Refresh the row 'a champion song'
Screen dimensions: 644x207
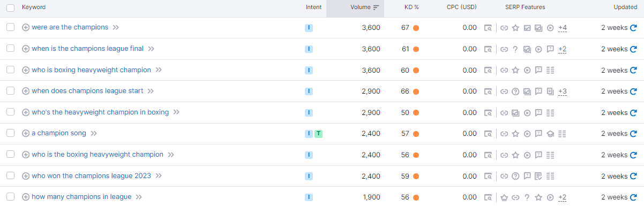633,134
